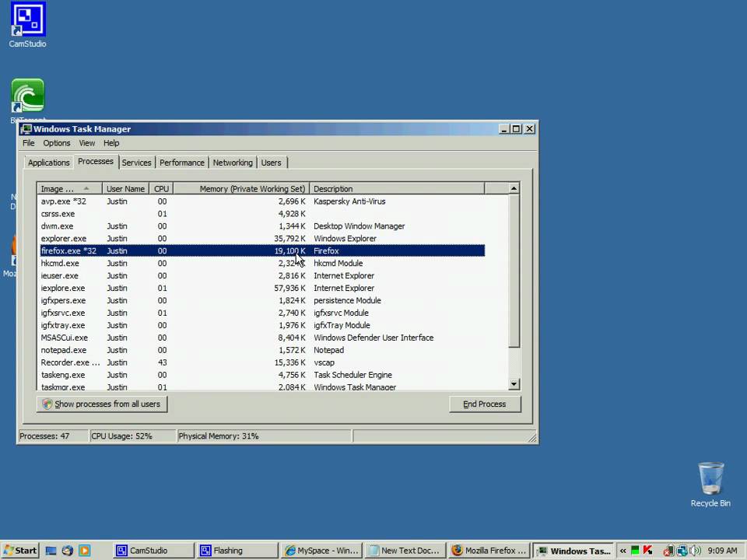Click the Windows Defender User Interface description
This screenshot has width=747, height=560.
coord(373,338)
